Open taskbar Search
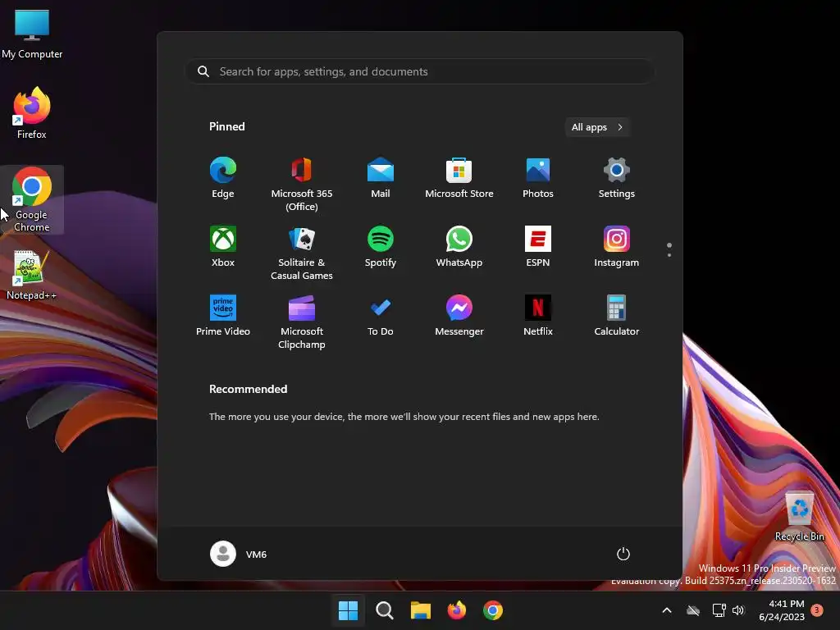This screenshot has height=630, width=840. coord(385,610)
